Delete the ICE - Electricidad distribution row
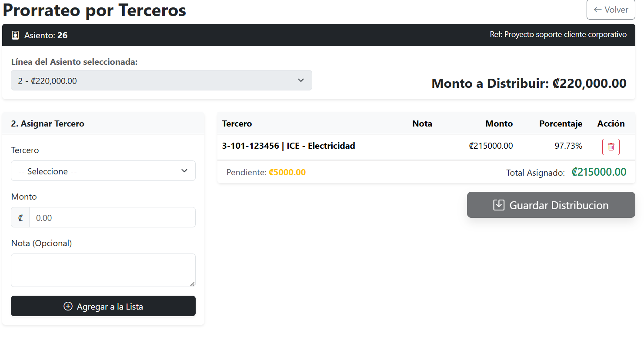This screenshot has width=644, height=337. click(611, 147)
